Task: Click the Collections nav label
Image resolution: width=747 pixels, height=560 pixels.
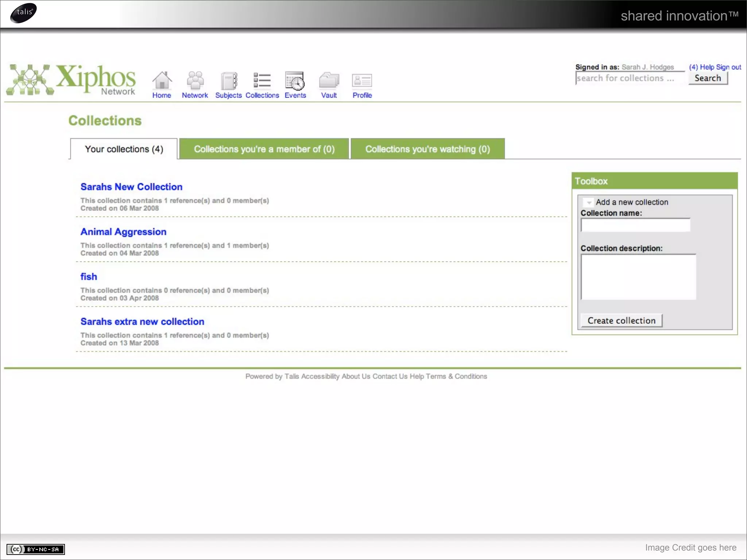Action: pyautogui.click(x=262, y=95)
